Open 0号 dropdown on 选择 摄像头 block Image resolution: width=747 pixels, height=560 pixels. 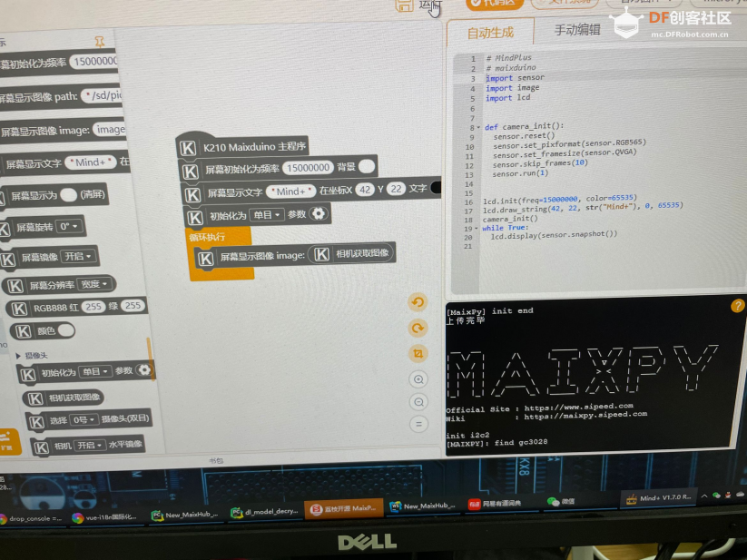pos(84,419)
